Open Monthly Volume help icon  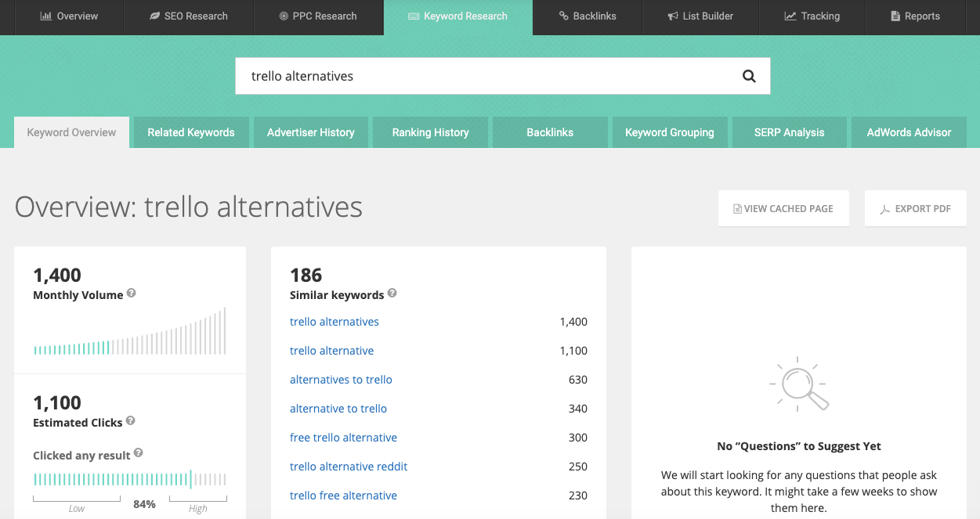tap(132, 294)
